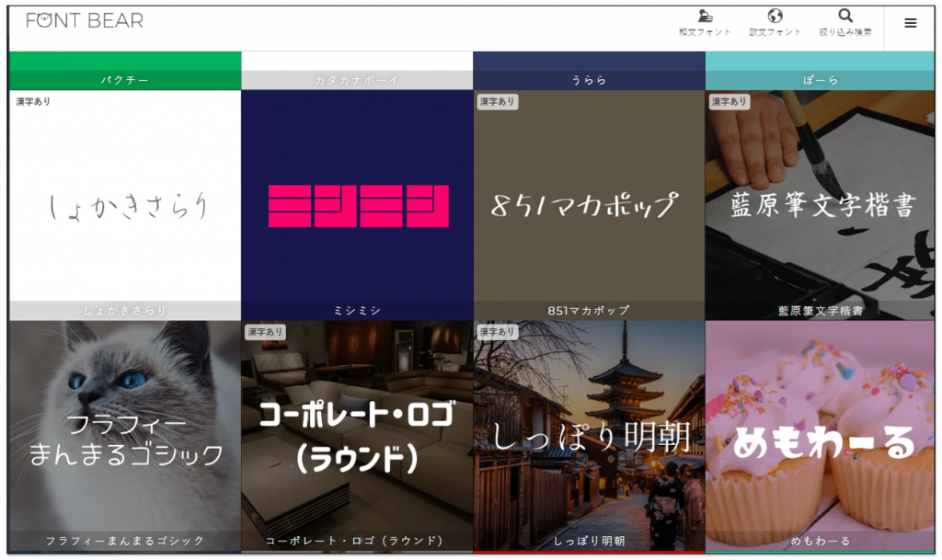
Task: Click 漢字あり badge on しっぽり明朝 tile
Action: click(497, 332)
